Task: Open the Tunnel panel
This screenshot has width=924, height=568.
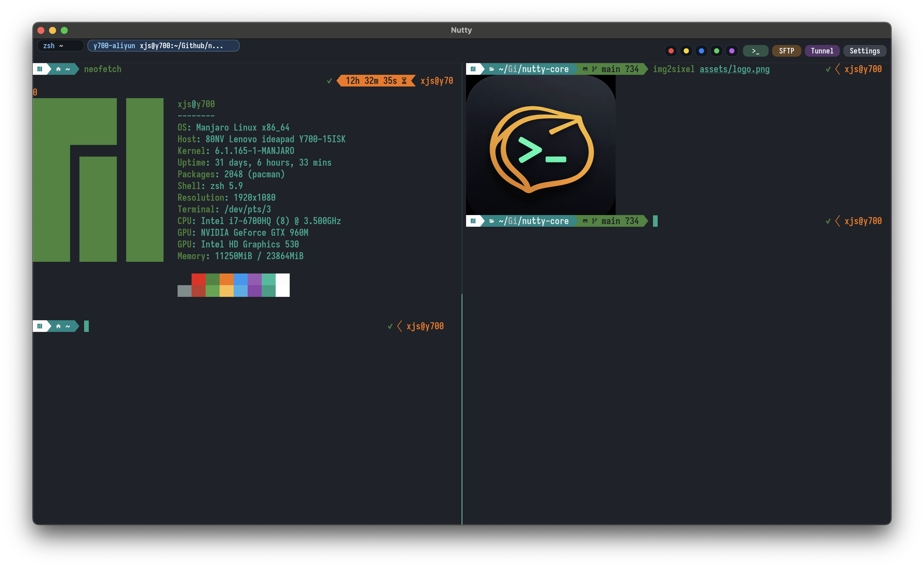Action: (x=822, y=51)
